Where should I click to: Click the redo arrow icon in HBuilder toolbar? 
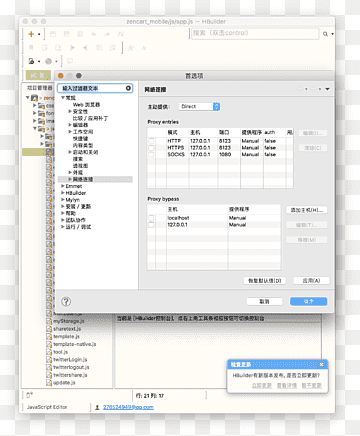107,34
